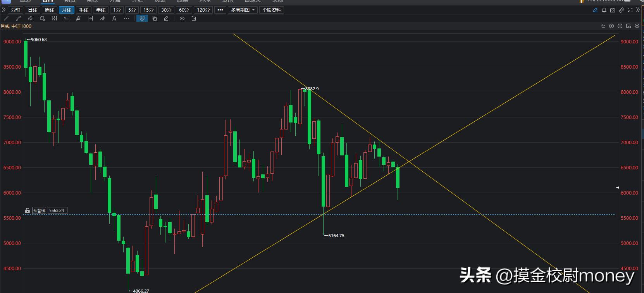
Task: Select the horizontal parallel lines tool
Action: click(x=66, y=18)
